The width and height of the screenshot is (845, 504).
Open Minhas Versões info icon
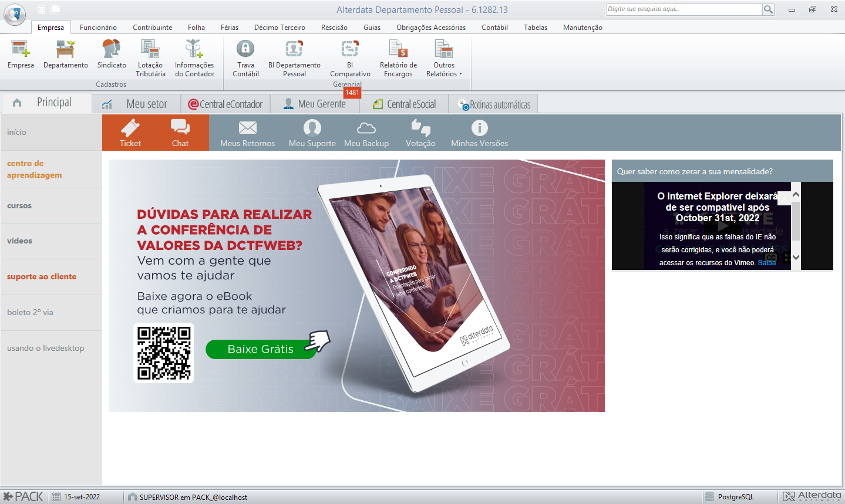click(x=480, y=127)
